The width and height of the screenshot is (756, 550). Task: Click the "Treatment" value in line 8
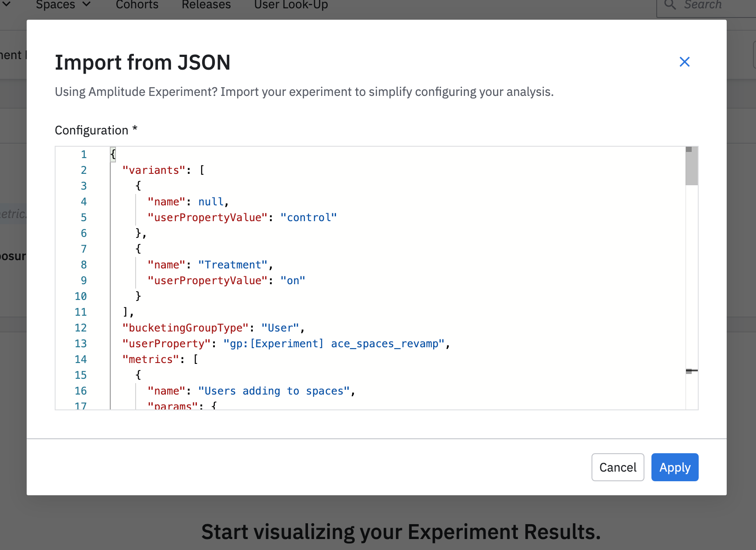click(x=233, y=264)
